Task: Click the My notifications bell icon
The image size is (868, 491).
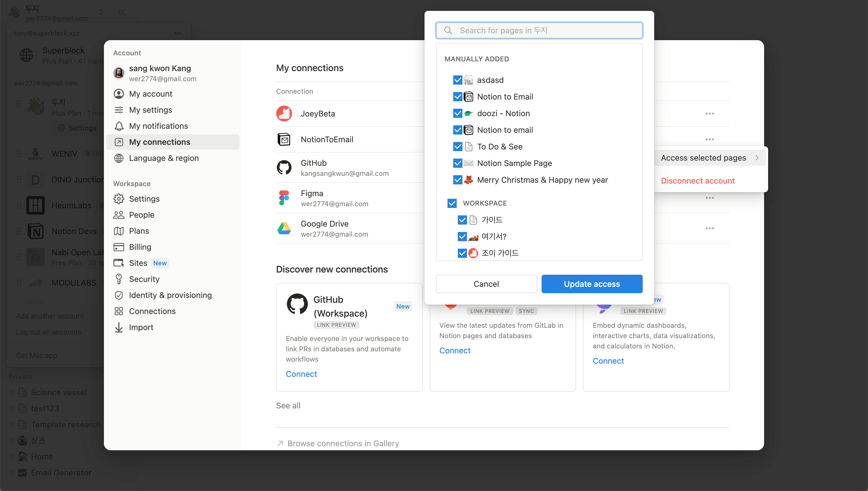Action: pyautogui.click(x=119, y=126)
